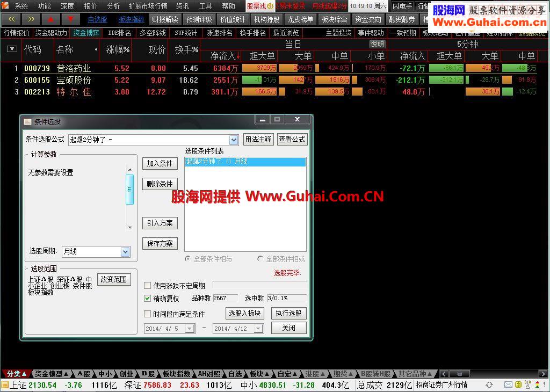Select stock row 002213 特尔佳
The height and width of the screenshot is (392, 550).
pos(275,92)
